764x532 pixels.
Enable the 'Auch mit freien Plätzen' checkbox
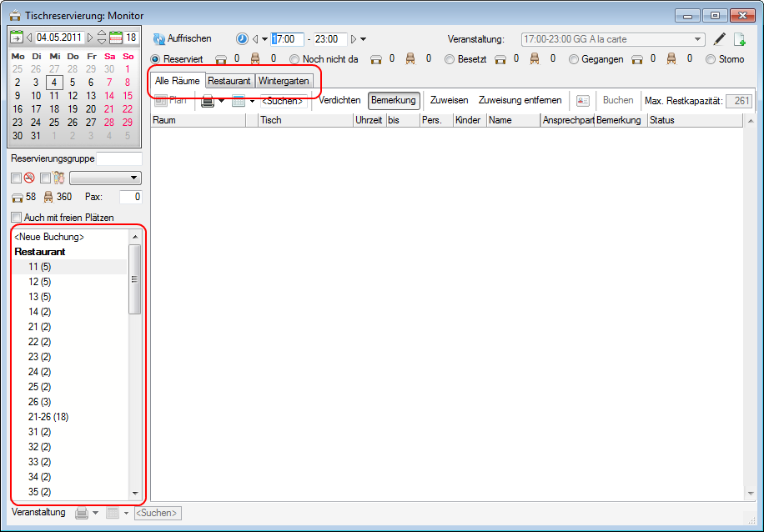click(x=17, y=218)
